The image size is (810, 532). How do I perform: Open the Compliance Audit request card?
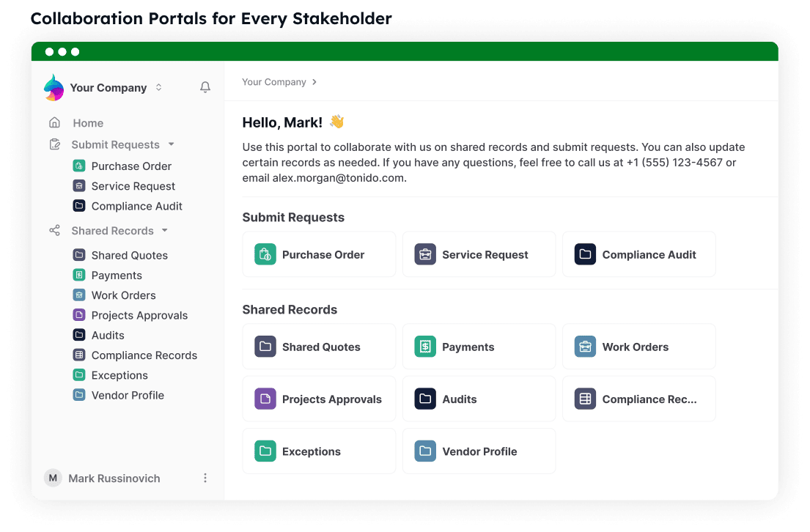pos(638,254)
